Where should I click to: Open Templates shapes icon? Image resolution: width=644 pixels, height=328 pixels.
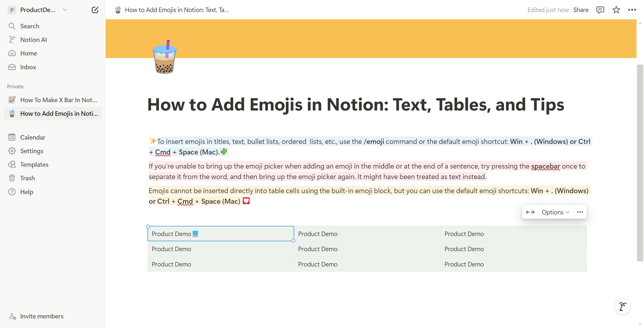pyautogui.click(x=12, y=165)
